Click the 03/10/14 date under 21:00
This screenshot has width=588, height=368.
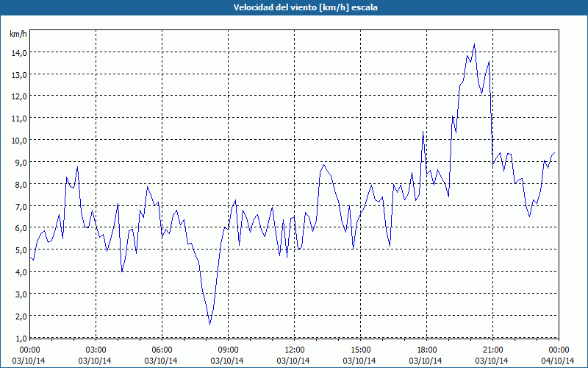pos(492,361)
